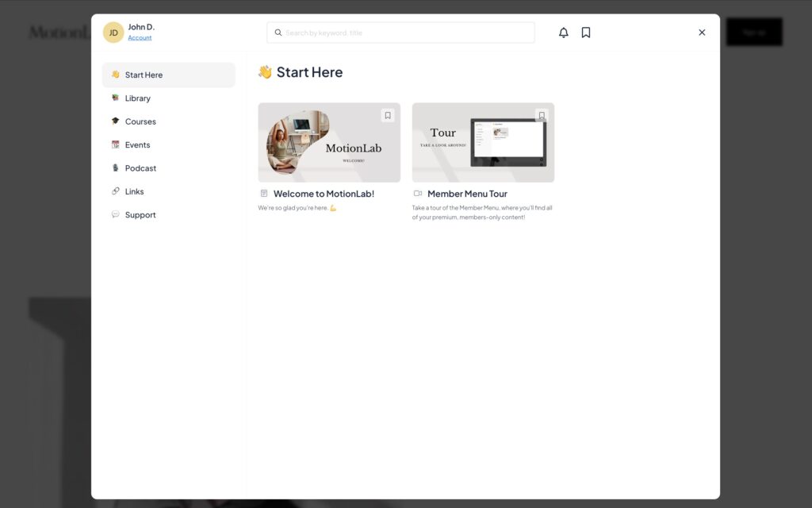Viewport: 812px width, 508px height.
Task: Open the Welcome to MotionLab thumbnail image
Action: (328, 143)
